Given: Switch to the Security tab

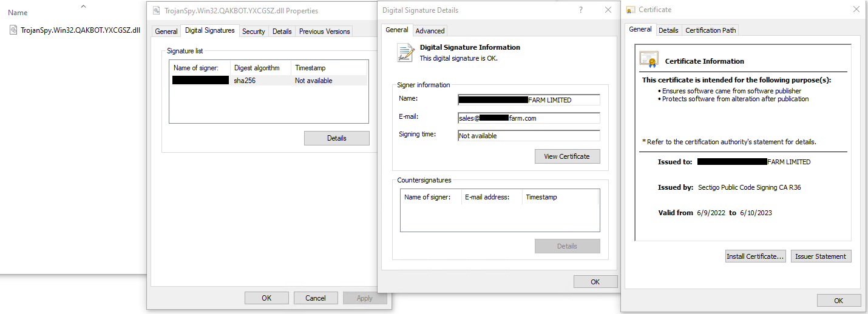Looking at the screenshot, I should point(253,31).
